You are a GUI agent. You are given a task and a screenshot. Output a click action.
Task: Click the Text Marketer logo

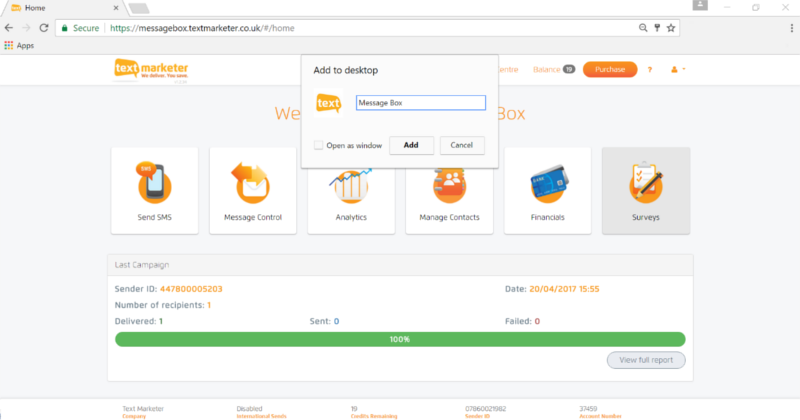click(151, 70)
